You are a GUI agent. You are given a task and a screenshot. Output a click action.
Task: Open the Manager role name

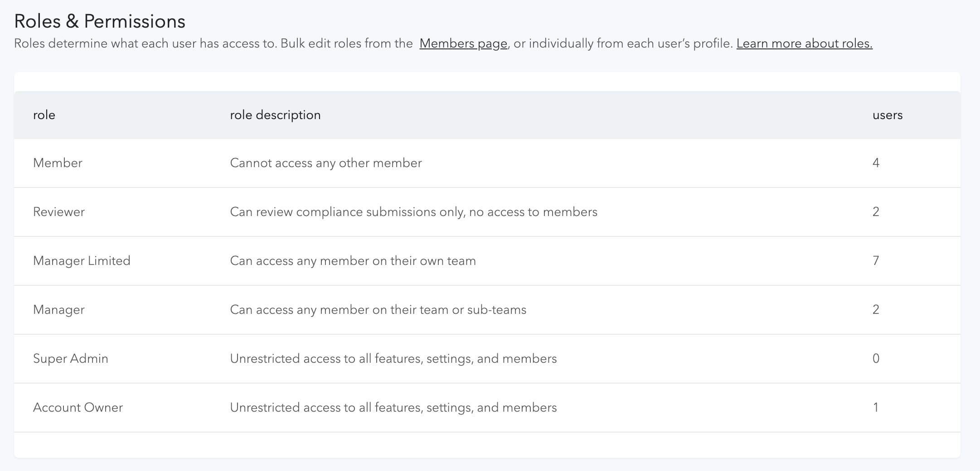coord(59,310)
